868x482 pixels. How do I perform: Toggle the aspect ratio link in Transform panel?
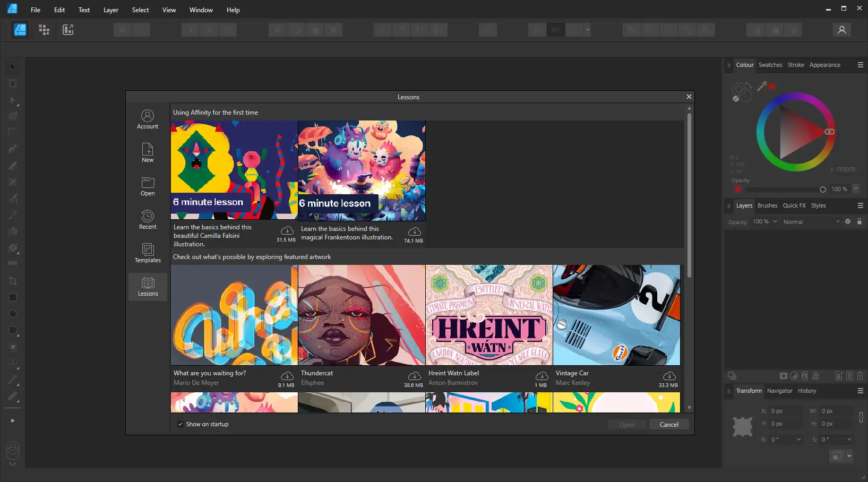pyautogui.click(x=861, y=417)
